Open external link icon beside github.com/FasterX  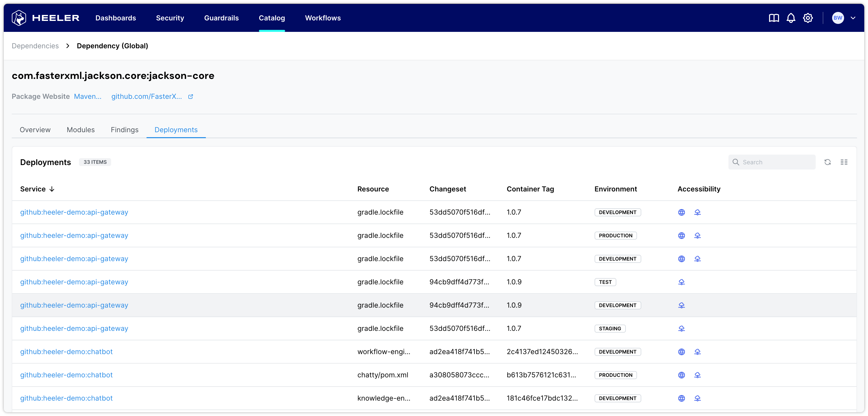coord(190,97)
